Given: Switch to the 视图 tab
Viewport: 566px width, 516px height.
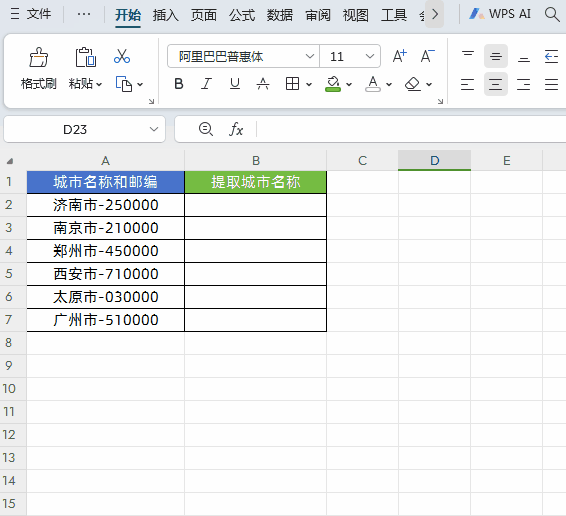Looking at the screenshot, I should click(x=356, y=15).
